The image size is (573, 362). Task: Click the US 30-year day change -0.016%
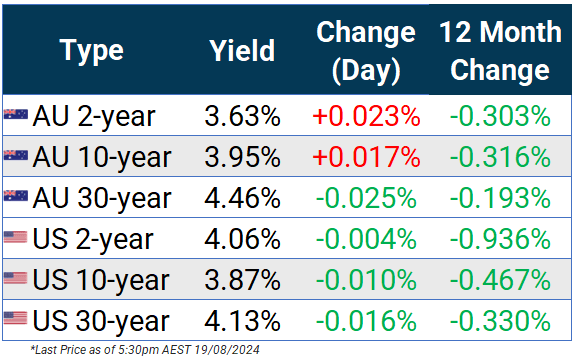point(366,321)
